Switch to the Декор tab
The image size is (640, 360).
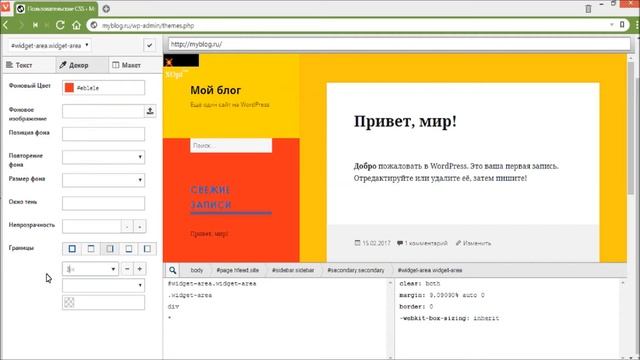(82, 65)
